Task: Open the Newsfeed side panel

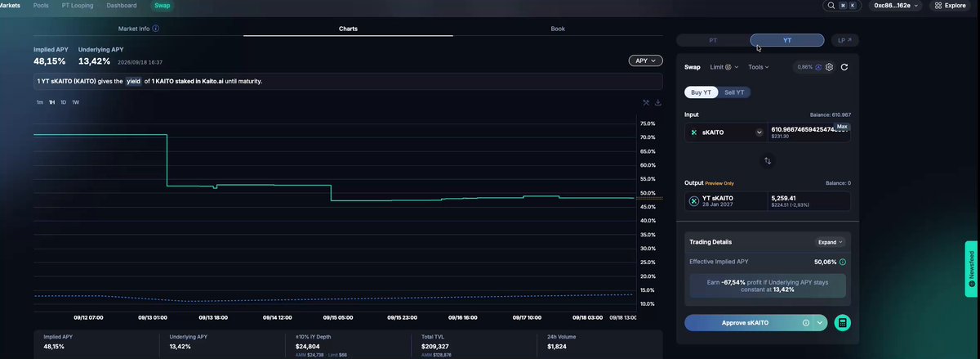Action: [x=971, y=268]
